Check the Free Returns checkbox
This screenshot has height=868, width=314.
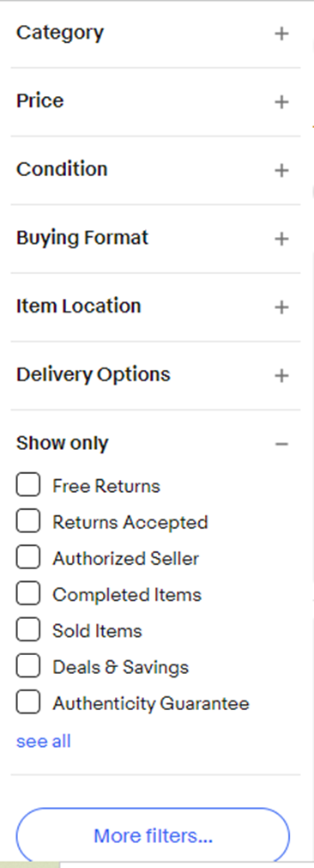[28, 485]
